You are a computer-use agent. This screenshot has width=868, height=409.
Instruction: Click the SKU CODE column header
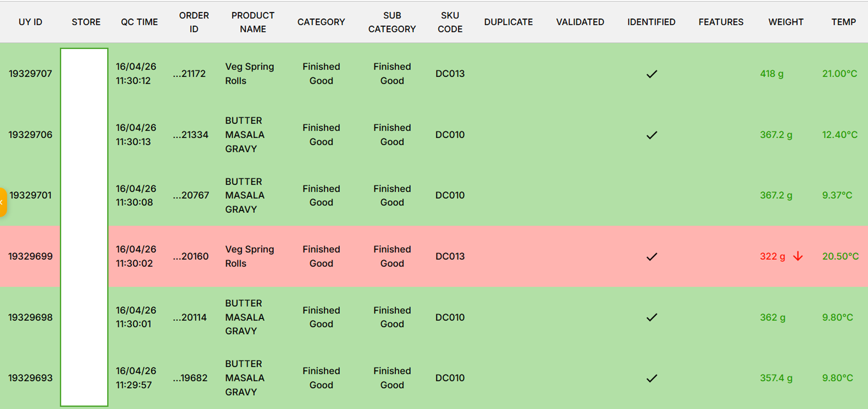pos(450,22)
